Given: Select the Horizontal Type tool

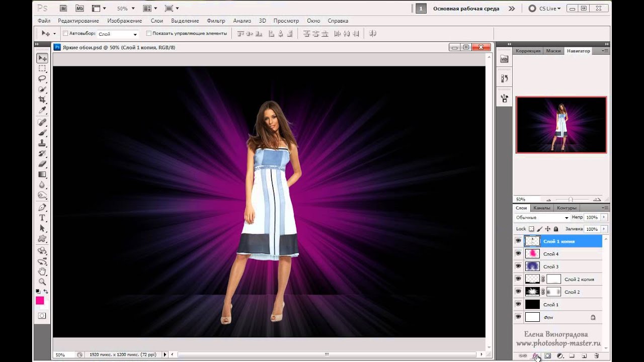Looking at the screenshot, I should [x=42, y=218].
